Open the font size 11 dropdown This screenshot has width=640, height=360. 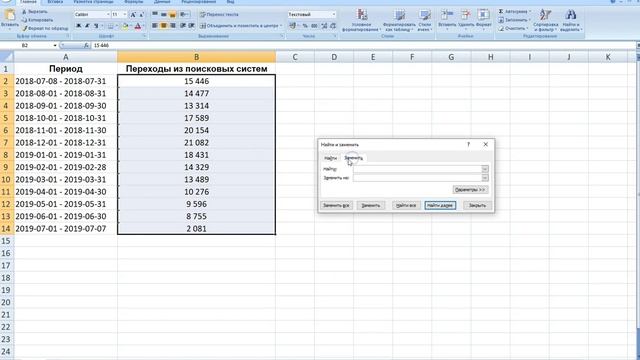(124, 15)
